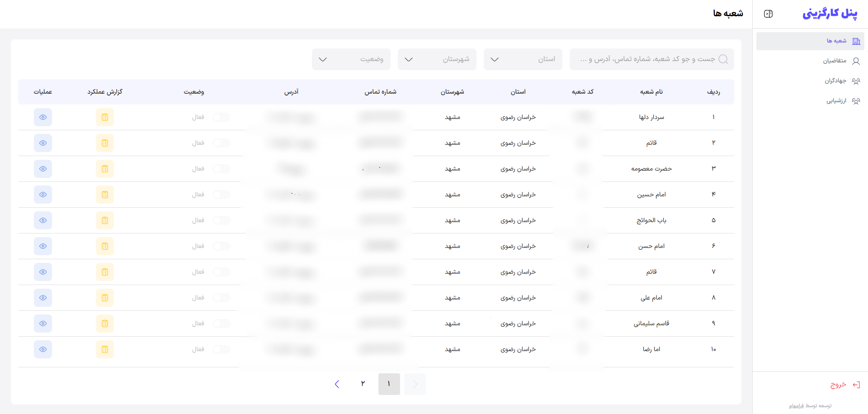Viewport: 868px width, 414px height.
Task: View details of قاسم سلیمانی branch
Action: click(43, 324)
